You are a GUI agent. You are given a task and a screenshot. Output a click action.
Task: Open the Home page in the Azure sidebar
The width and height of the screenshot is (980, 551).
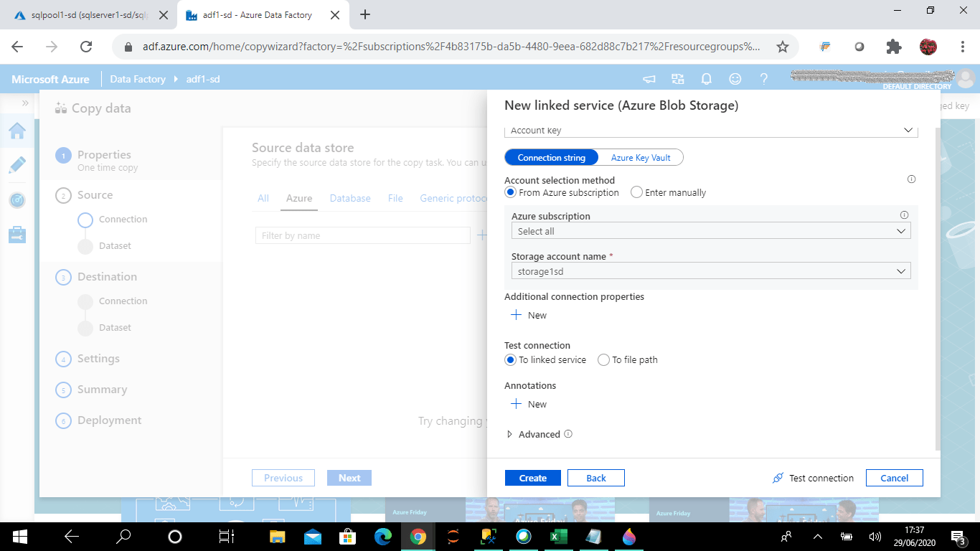tap(17, 131)
